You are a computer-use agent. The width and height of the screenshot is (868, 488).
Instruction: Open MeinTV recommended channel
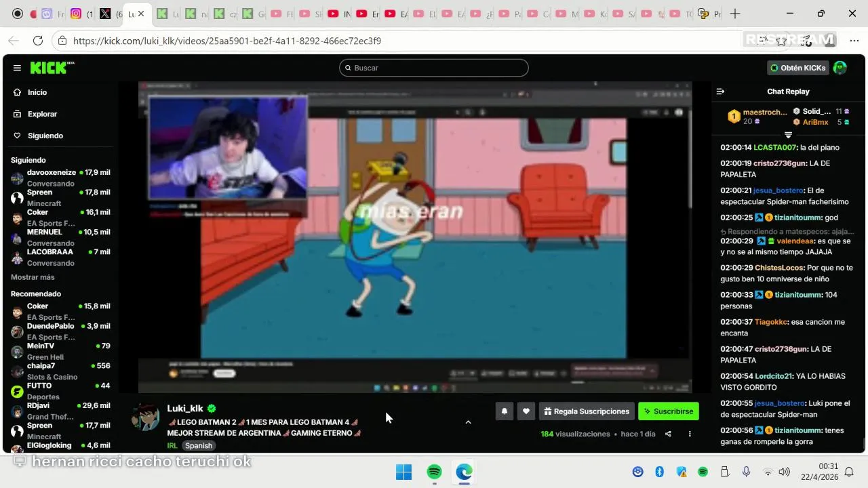click(x=60, y=351)
